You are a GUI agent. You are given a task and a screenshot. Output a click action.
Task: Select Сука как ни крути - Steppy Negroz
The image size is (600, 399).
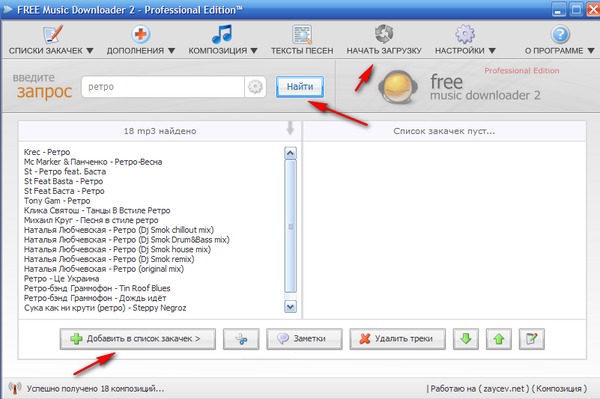click(x=105, y=308)
